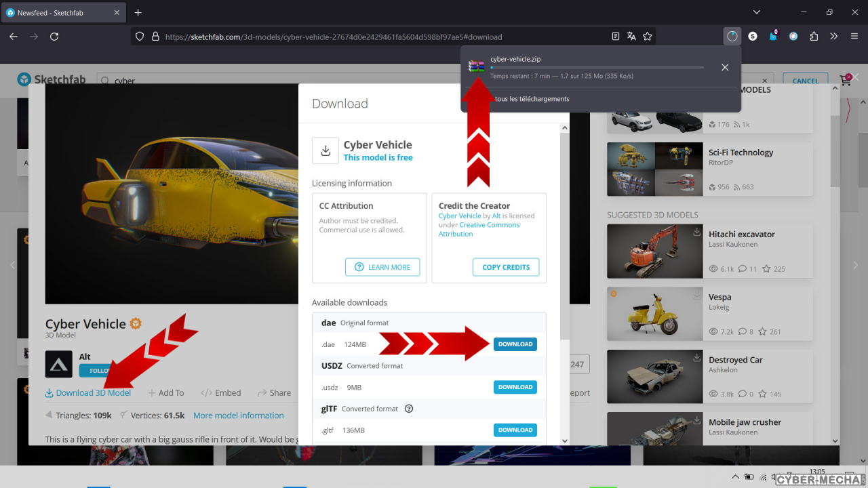Screen dimensions: 868x488
Task: Bookmark this page with the star icon
Action: [x=648, y=37]
